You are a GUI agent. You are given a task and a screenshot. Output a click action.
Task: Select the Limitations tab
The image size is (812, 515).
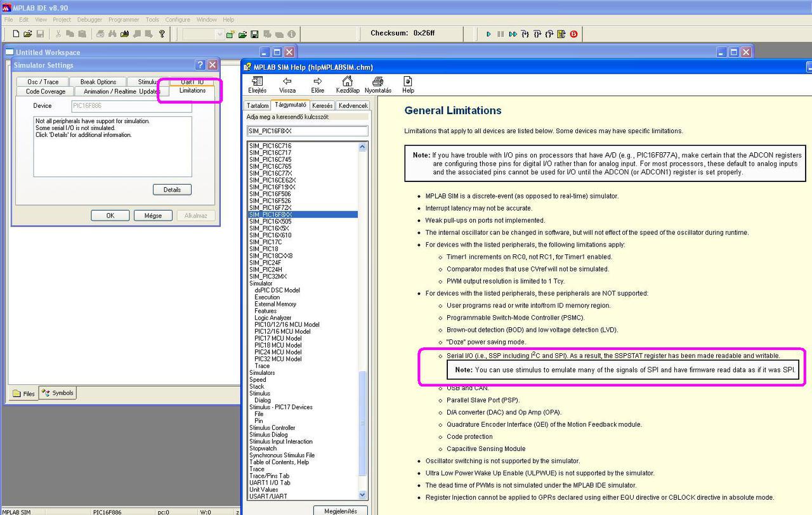pos(192,91)
